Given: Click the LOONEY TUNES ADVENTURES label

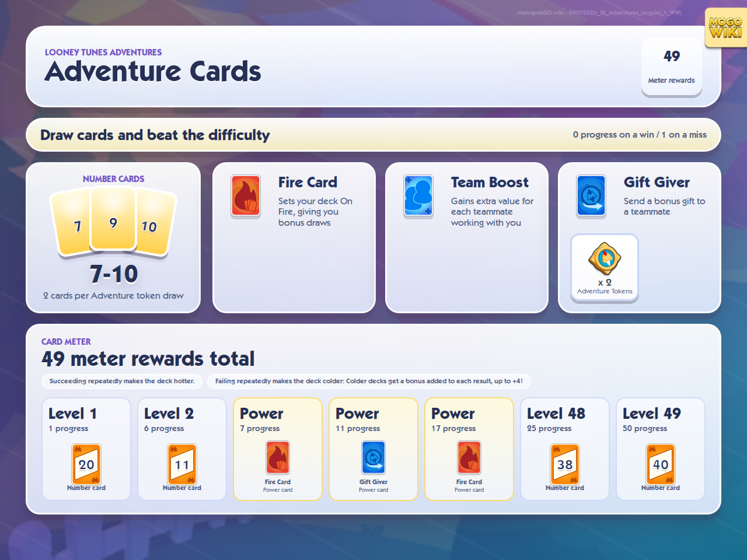Looking at the screenshot, I should coord(103,52).
